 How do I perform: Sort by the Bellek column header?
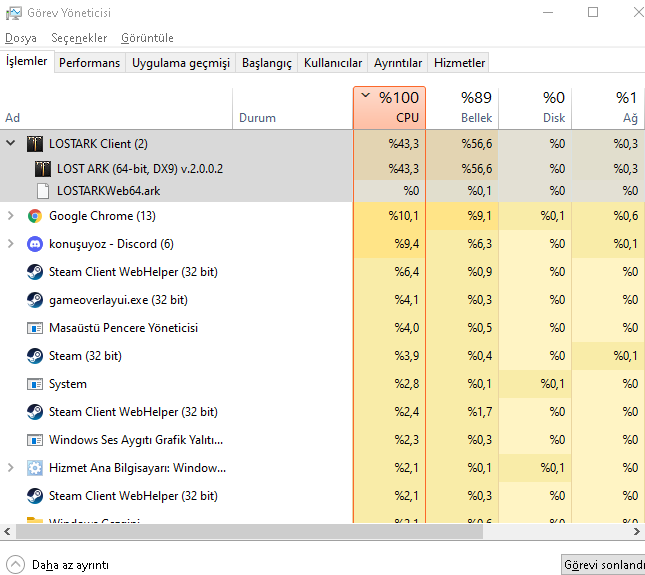462,108
